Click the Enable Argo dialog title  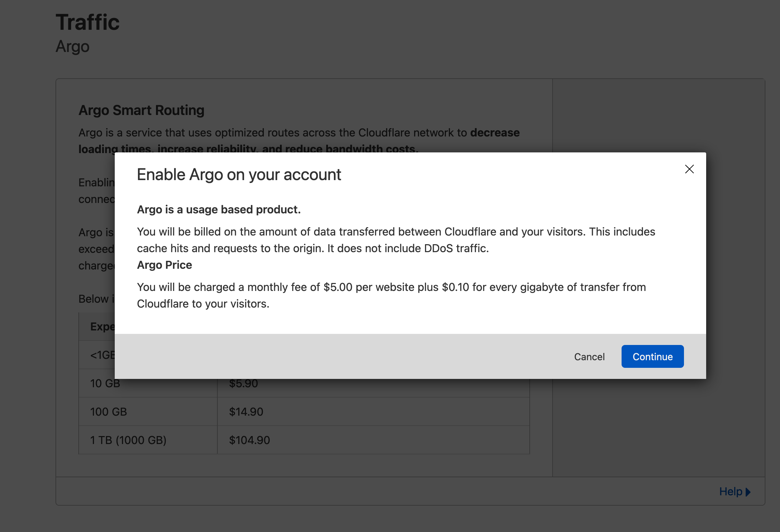(239, 175)
